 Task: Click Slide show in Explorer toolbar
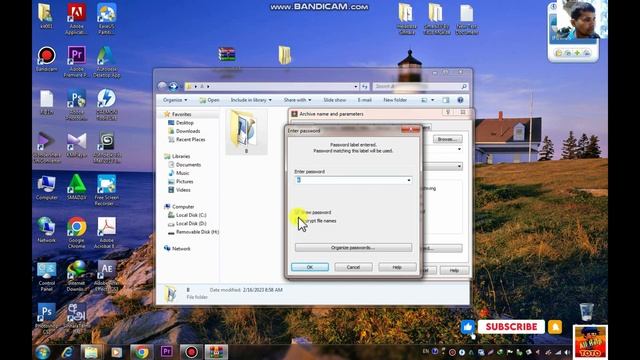pos(334,100)
